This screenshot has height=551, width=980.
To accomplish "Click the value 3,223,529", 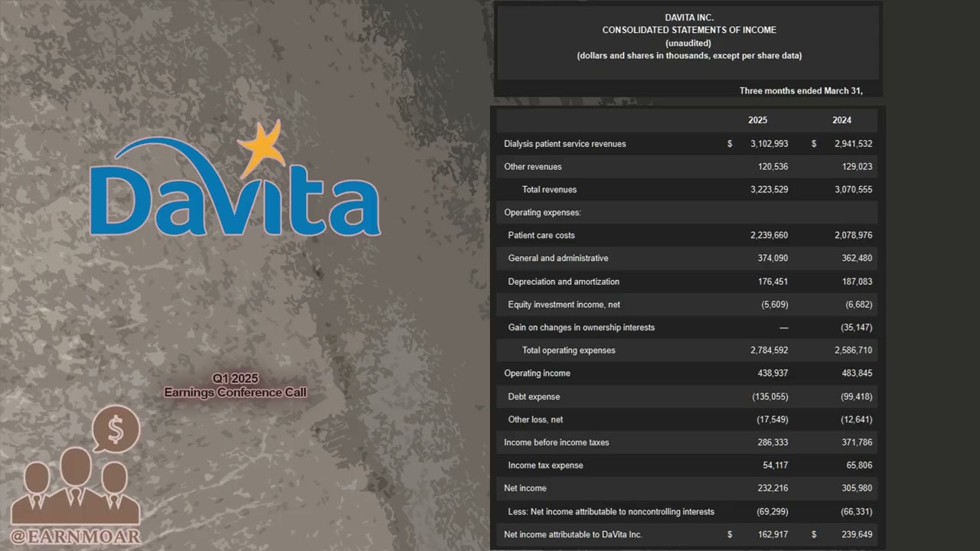I will coord(769,190).
